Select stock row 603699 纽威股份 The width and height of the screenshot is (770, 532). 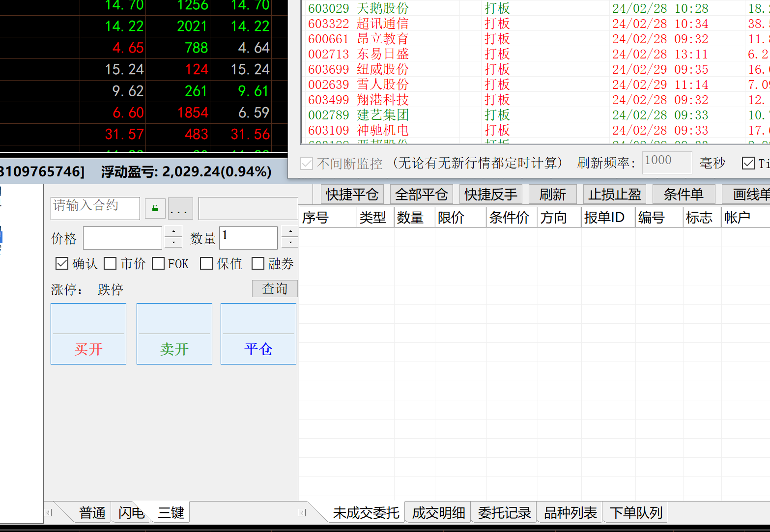(536, 69)
